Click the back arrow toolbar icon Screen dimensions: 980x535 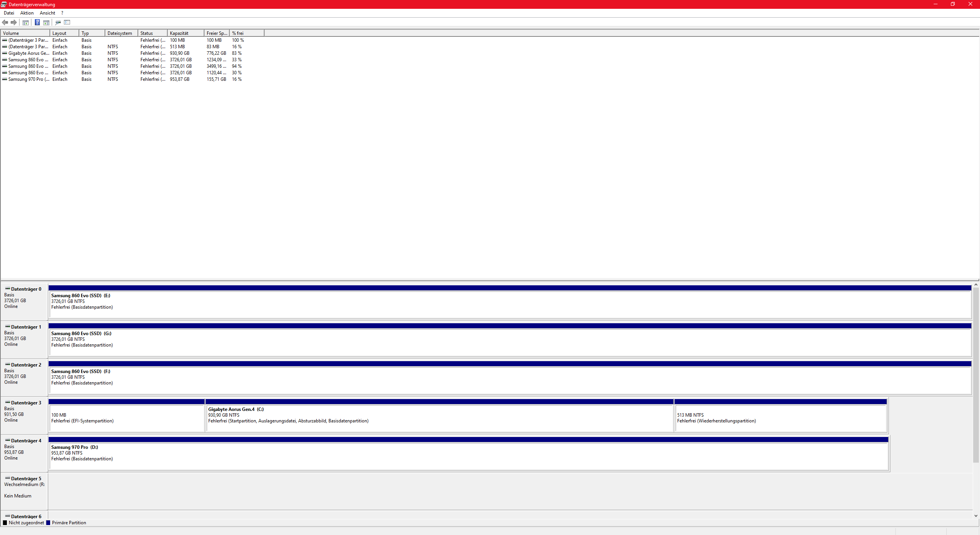tap(5, 22)
